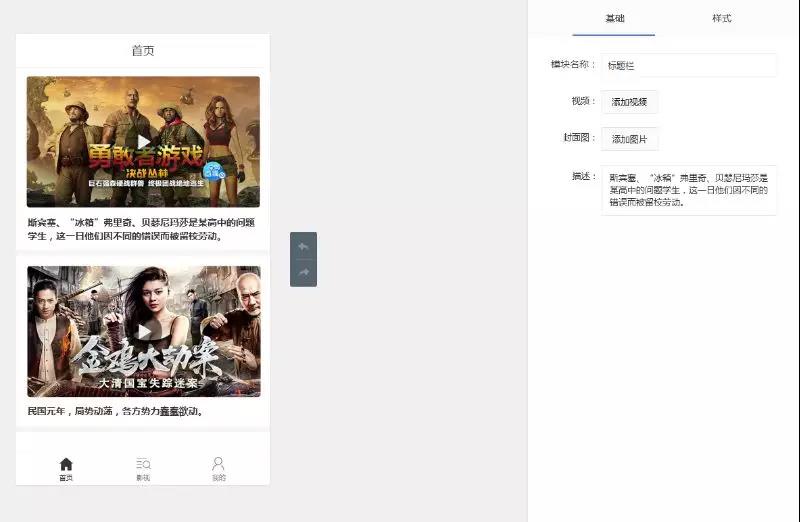Click the redo arrow icon
This screenshot has height=522, width=800.
(x=303, y=272)
